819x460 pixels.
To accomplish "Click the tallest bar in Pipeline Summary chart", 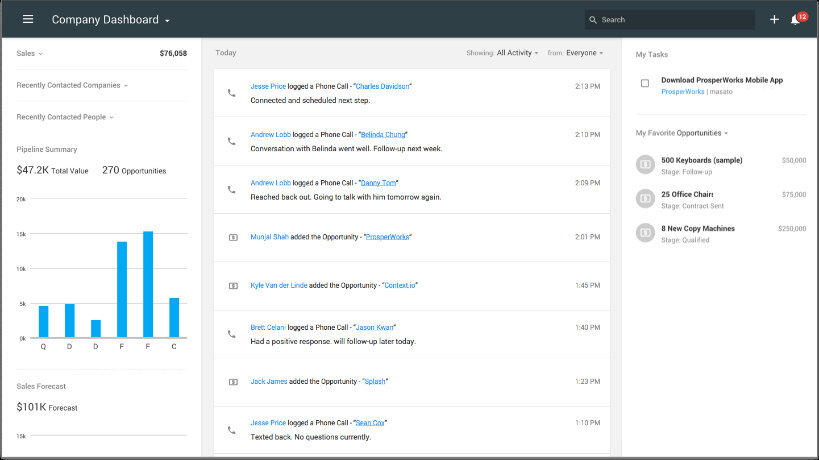I will pyautogui.click(x=148, y=284).
